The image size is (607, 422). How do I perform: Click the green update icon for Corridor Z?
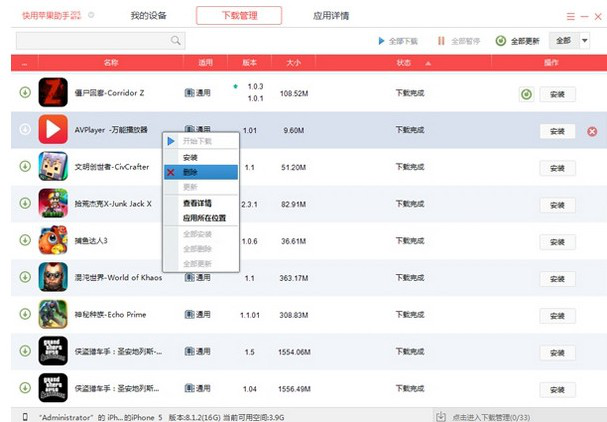coord(526,94)
